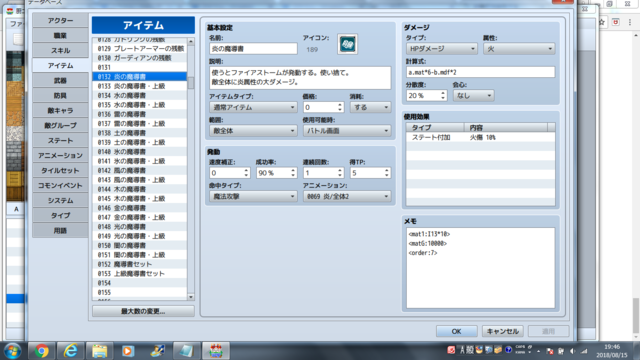640x360 pixels.
Task: Expand the 命中タイプ dropdown showing 魔法攻撃
Action: (253, 196)
